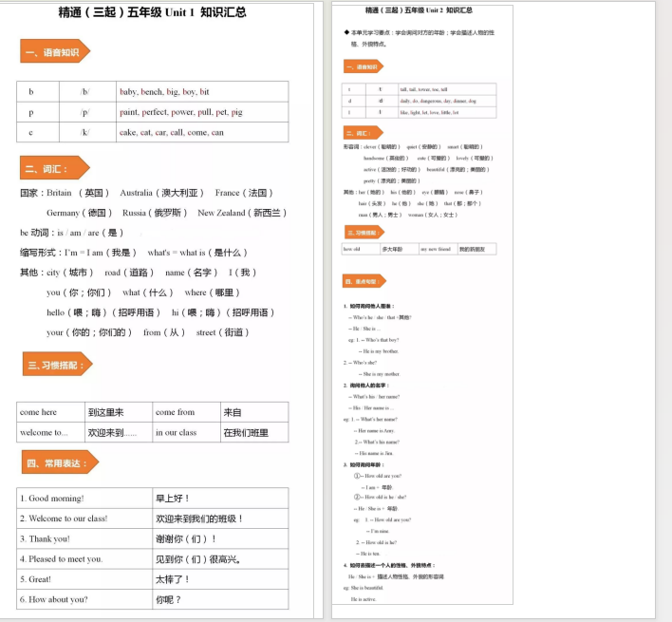Select the orange 二、词汇 heading on Unit 1 page
672x622 pixels.
click(x=55, y=168)
